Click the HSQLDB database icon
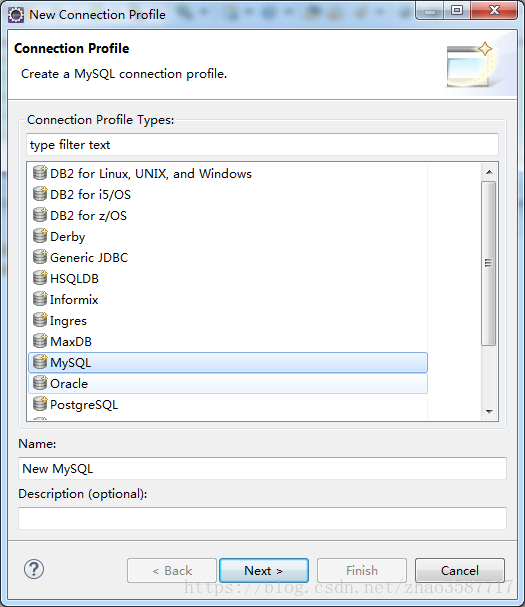This screenshot has width=525, height=607. [x=40, y=278]
